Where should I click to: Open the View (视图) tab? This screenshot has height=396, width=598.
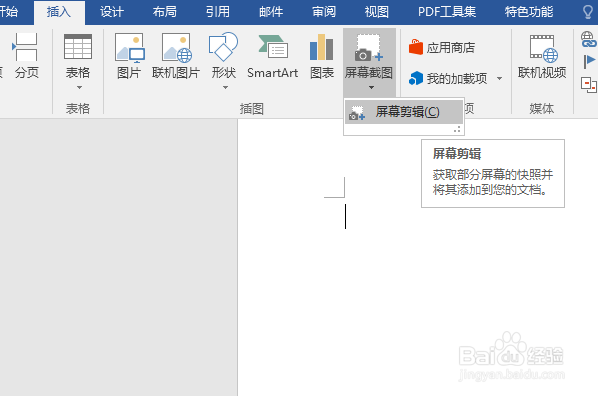pyautogui.click(x=377, y=12)
